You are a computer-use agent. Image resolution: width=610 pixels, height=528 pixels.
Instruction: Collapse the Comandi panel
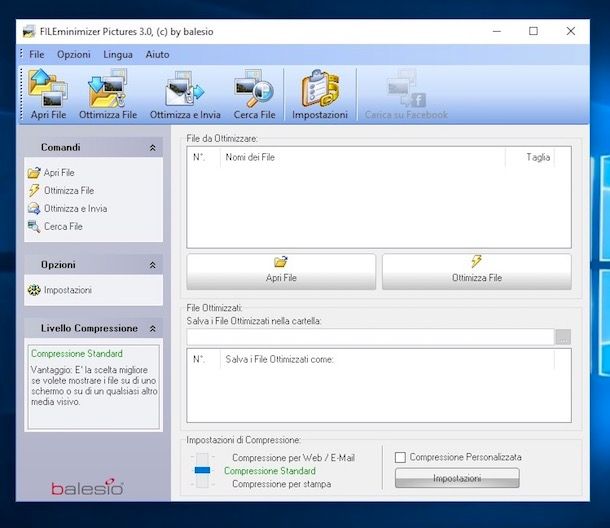tap(152, 148)
